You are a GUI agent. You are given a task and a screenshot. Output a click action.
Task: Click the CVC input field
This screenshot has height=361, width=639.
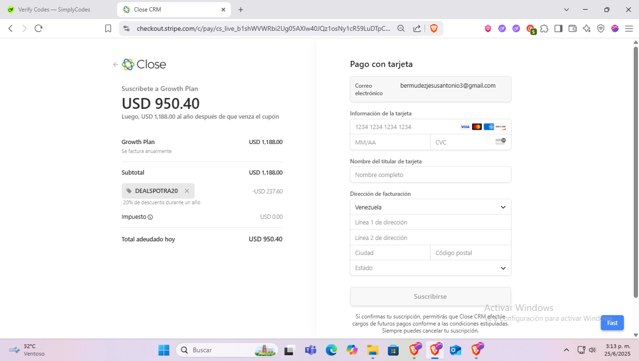[x=471, y=142]
